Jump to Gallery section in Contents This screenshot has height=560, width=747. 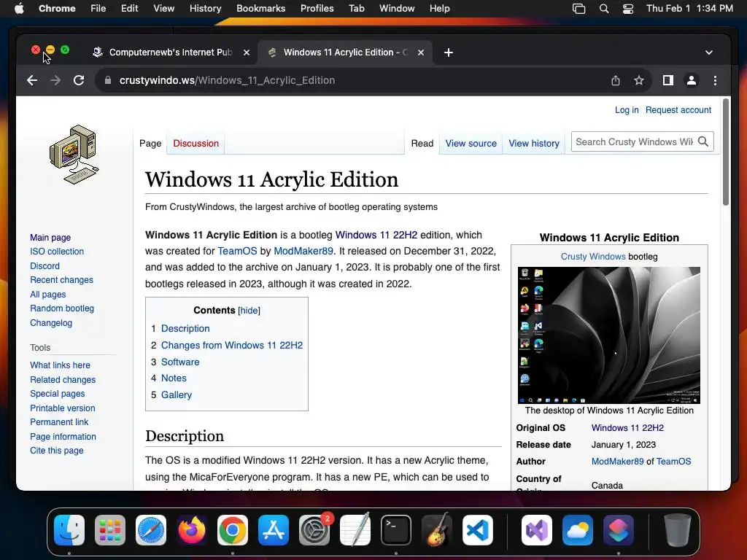pos(177,394)
